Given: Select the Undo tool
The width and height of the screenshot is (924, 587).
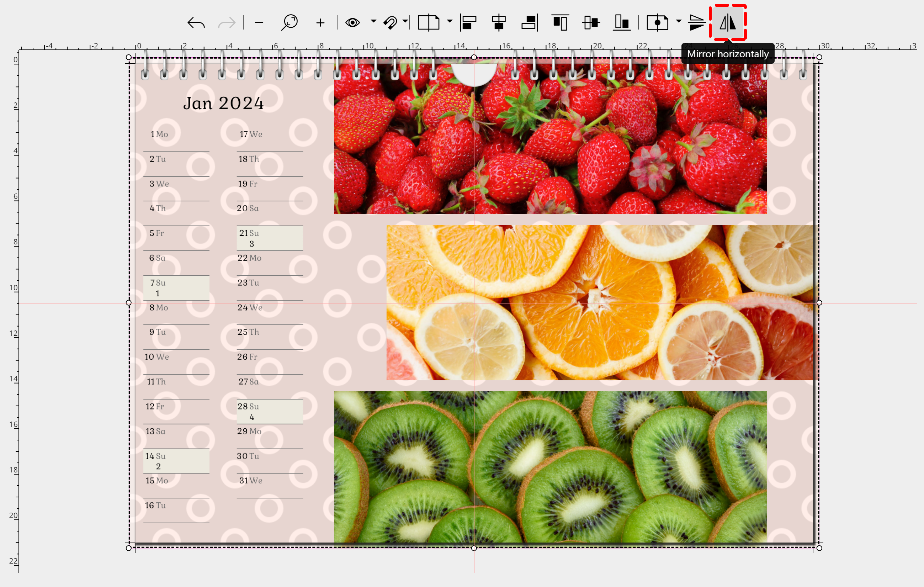Looking at the screenshot, I should [x=195, y=22].
